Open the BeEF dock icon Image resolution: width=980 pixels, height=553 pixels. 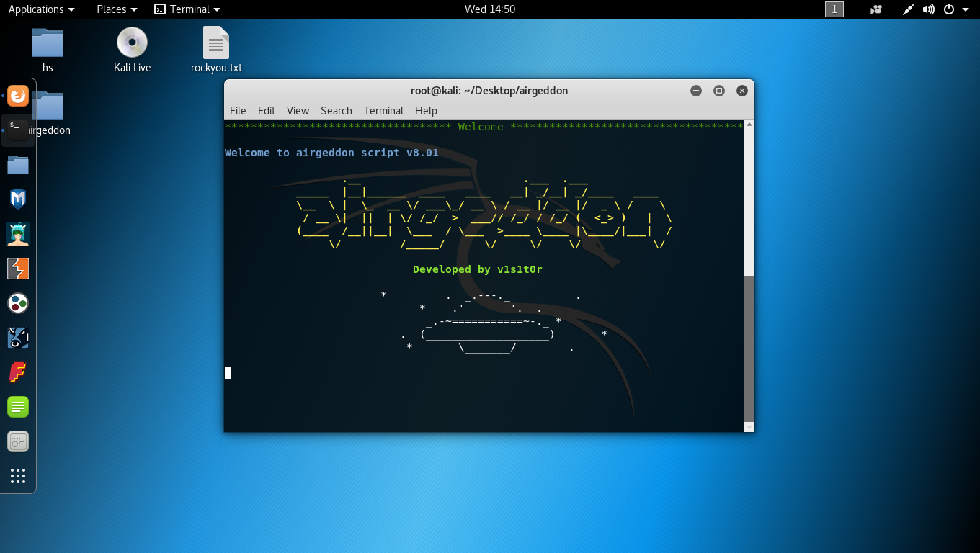click(x=18, y=338)
